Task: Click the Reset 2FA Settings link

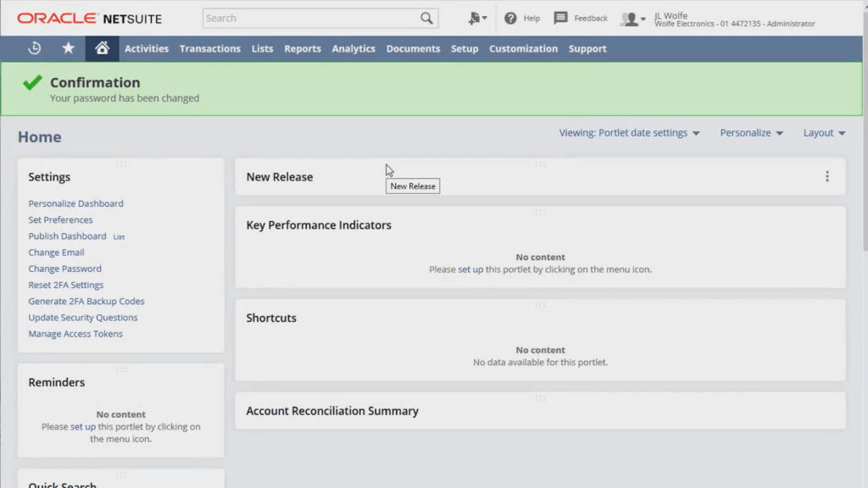Action: (66, 285)
